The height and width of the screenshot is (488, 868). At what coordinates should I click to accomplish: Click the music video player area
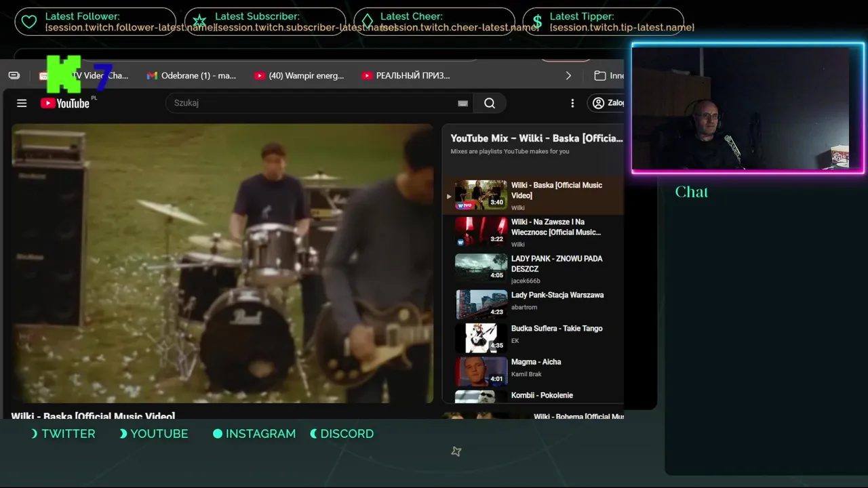pos(222,263)
